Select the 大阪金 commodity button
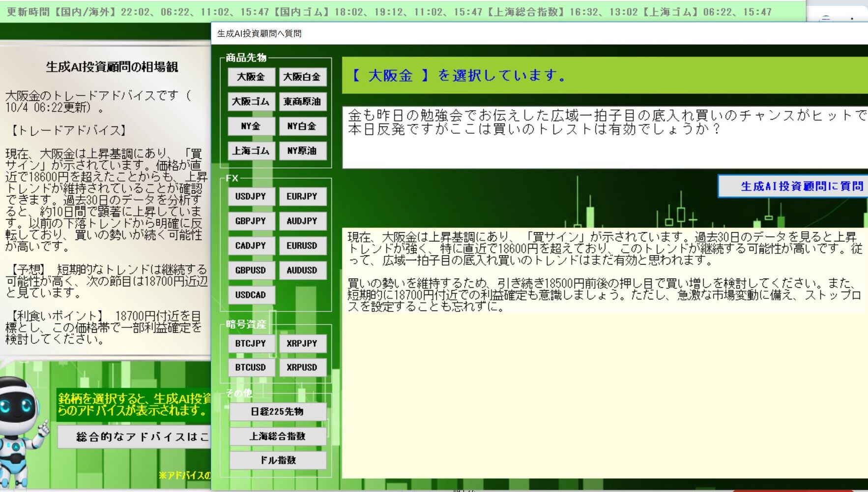 coord(251,77)
